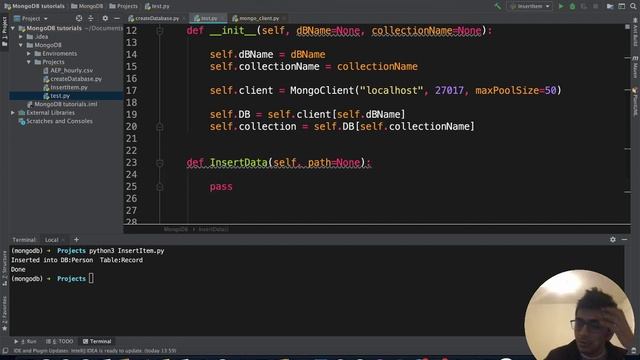Click the tool windows quick-access status bar icon
This screenshot has width=640, height=360.
point(5,351)
